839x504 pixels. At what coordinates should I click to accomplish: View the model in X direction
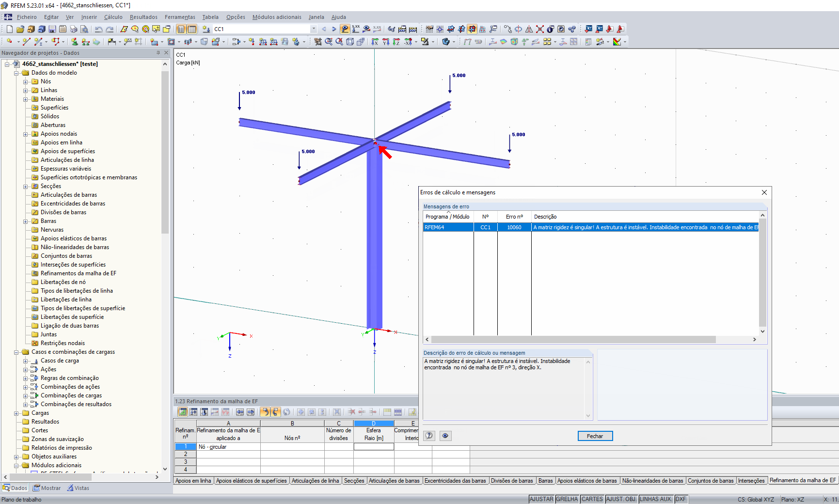coord(375,42)
